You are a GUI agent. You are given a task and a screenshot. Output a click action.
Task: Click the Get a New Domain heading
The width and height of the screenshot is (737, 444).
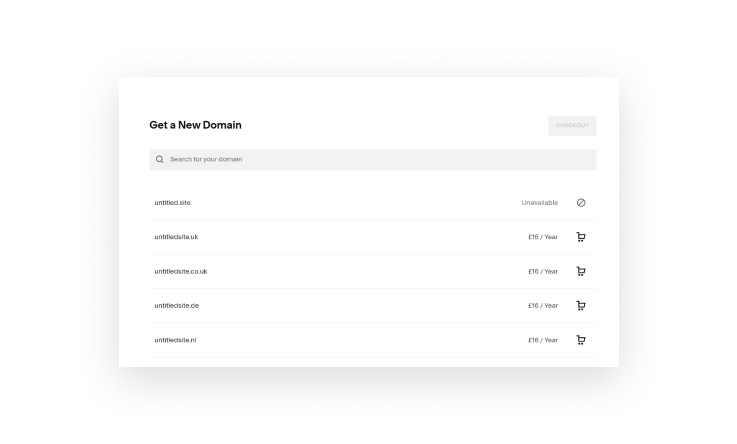[196, 125]
